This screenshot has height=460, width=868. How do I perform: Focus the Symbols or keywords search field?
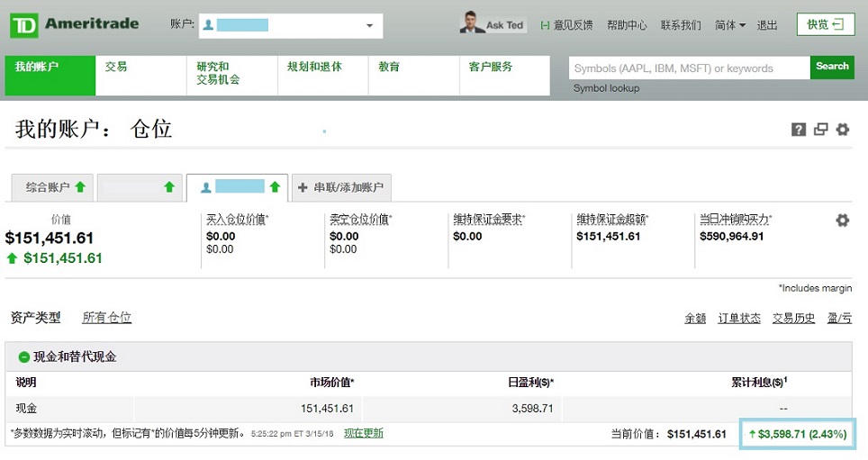point(688,68)
